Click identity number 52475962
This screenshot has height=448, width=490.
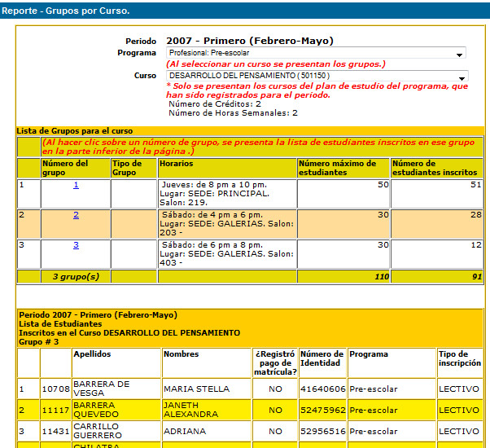click(x=323, y=411)
